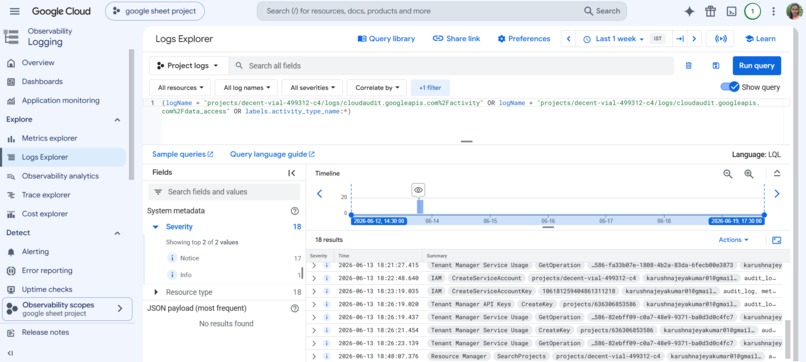Image resolution: width=806 pixels, height=362 pixels.
Task: Open the Correlate by dropdown
Action: point(377,88)
